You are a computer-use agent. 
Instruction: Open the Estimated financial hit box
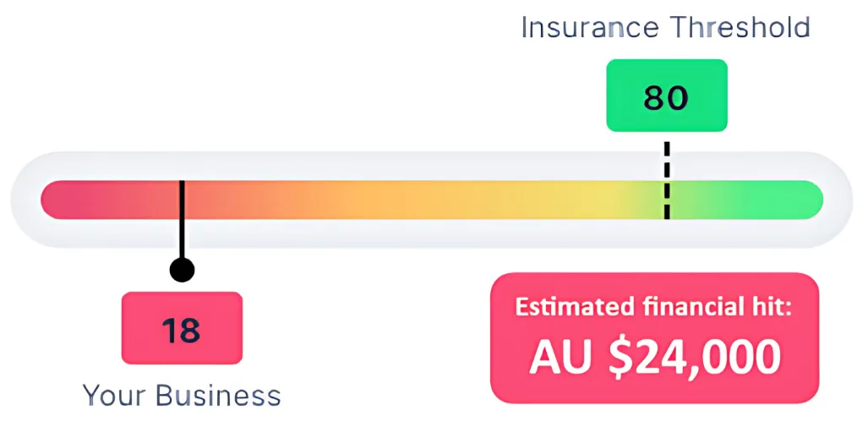(654, 337)
